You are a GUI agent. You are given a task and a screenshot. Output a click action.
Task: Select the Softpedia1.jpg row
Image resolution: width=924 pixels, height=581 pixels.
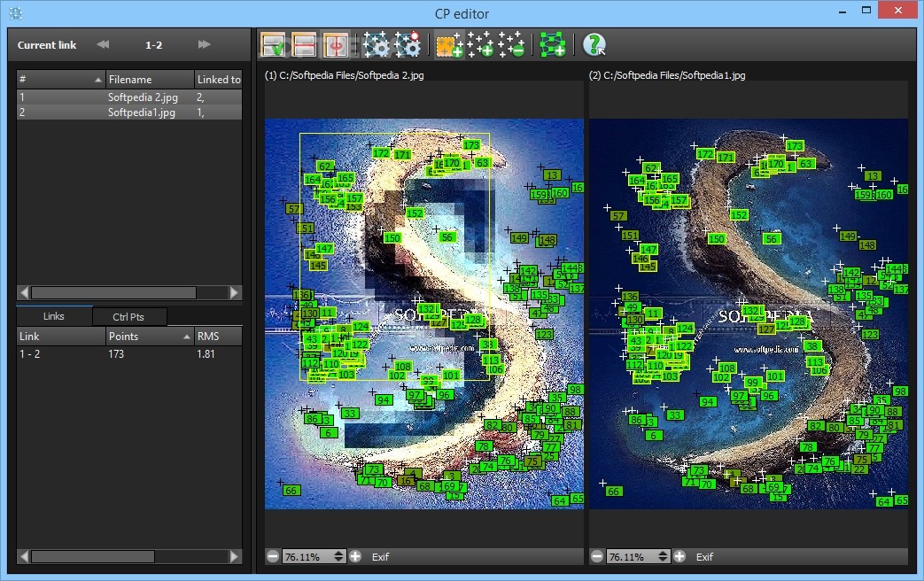(x=129, y=112)
